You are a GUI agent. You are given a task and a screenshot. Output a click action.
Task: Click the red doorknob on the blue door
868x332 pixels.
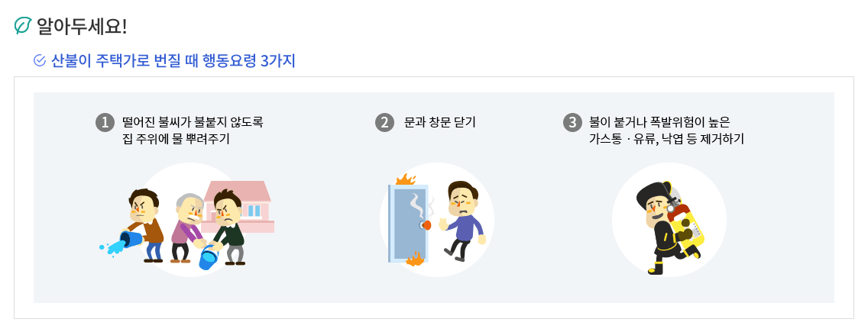click(426, 225)
